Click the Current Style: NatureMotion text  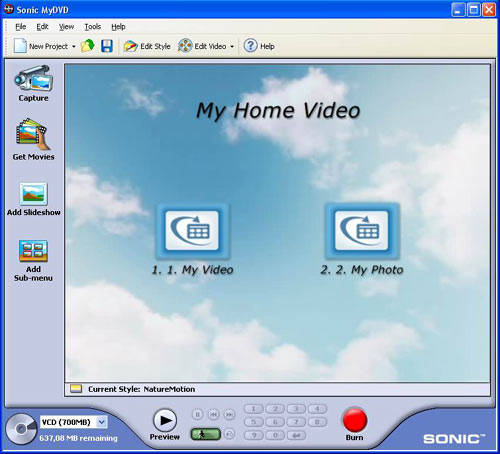[141, 389]
